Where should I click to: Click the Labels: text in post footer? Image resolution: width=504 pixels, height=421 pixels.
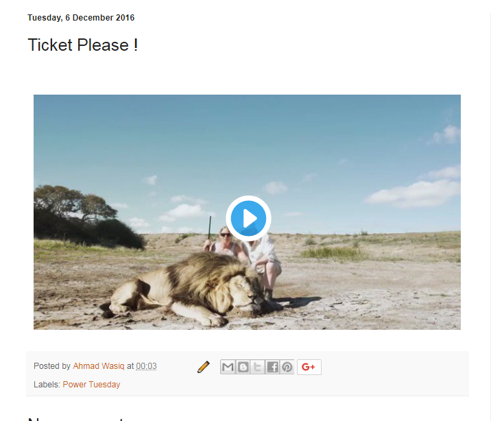[47, 385]
